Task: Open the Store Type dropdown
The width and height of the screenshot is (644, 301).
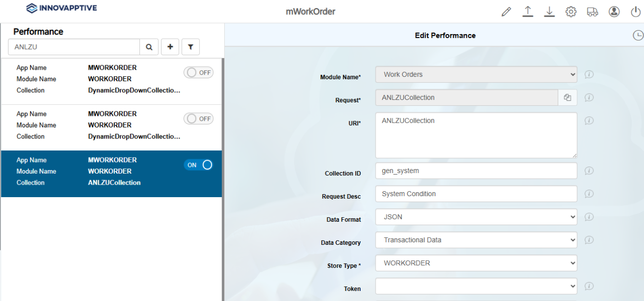Action: point(475,263)
